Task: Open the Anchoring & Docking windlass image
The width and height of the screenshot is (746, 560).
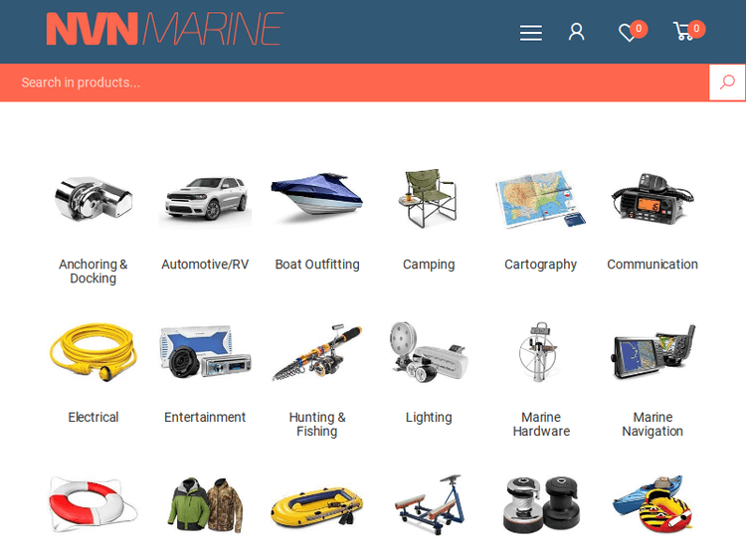Action: pos(93,200)
